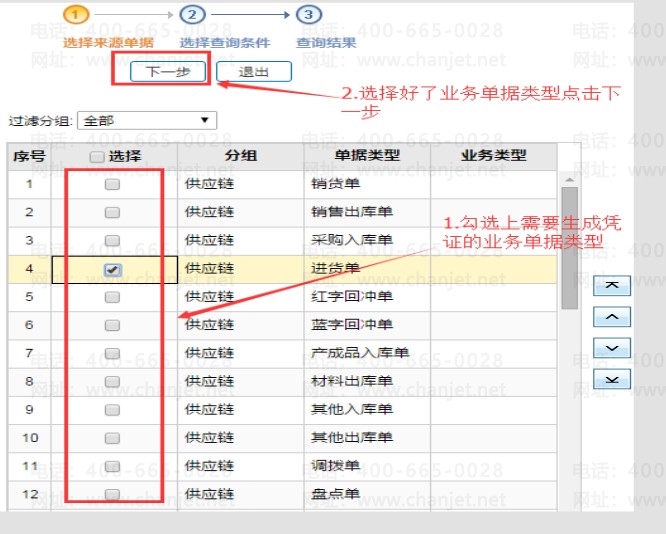Click step 2 circle 选择查询条件

point(193,15)
